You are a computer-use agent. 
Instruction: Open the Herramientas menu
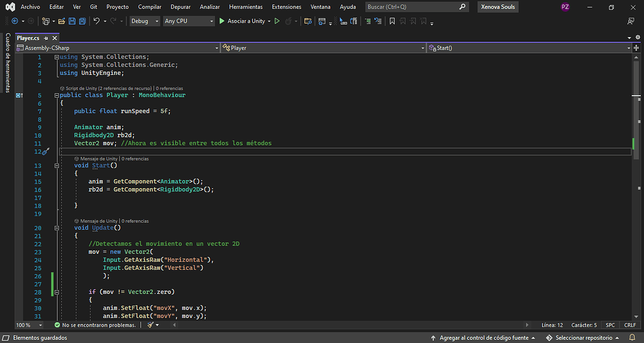tap(246, 7)
